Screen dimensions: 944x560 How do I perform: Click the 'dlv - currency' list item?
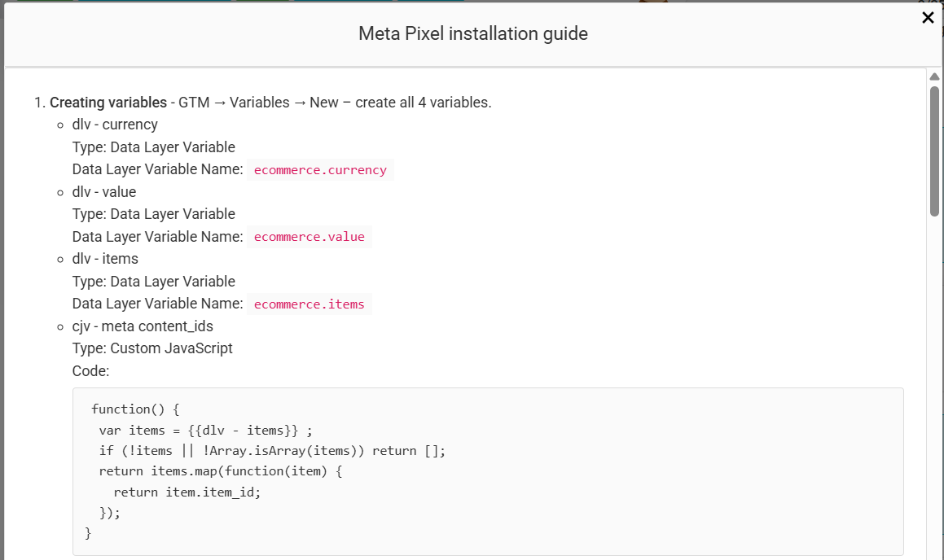[115, 125]
